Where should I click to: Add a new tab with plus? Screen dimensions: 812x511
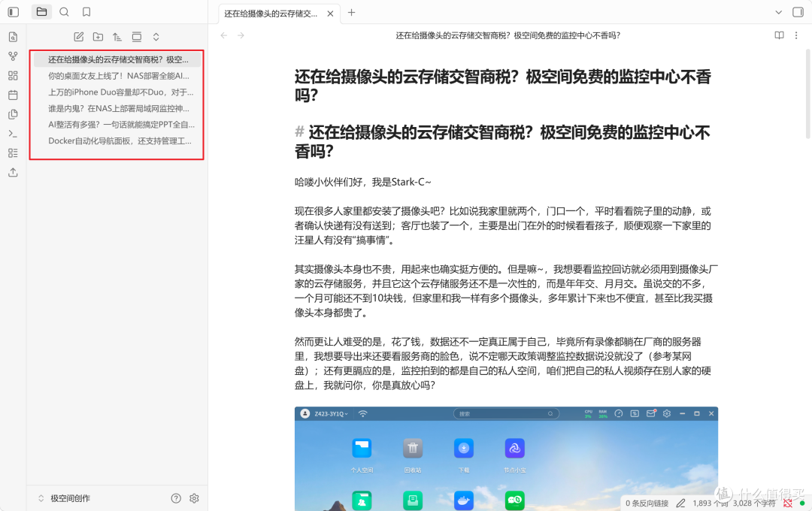pos(352,13)
